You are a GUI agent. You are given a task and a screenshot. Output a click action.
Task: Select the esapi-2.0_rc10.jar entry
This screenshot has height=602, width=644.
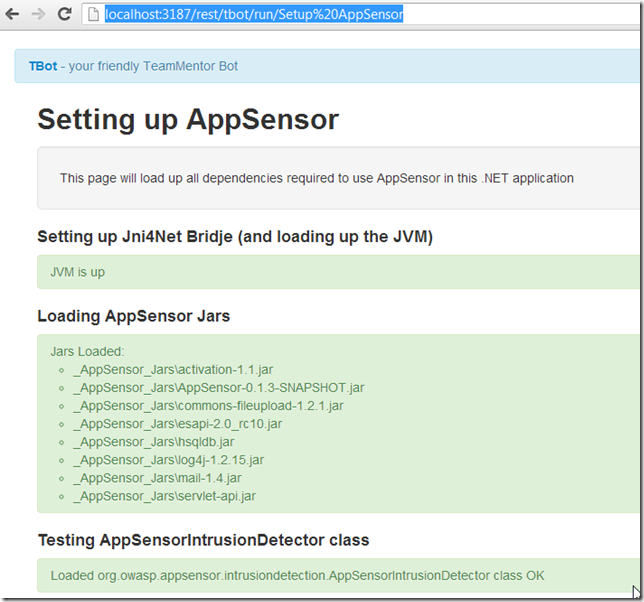tap(177, 424)
